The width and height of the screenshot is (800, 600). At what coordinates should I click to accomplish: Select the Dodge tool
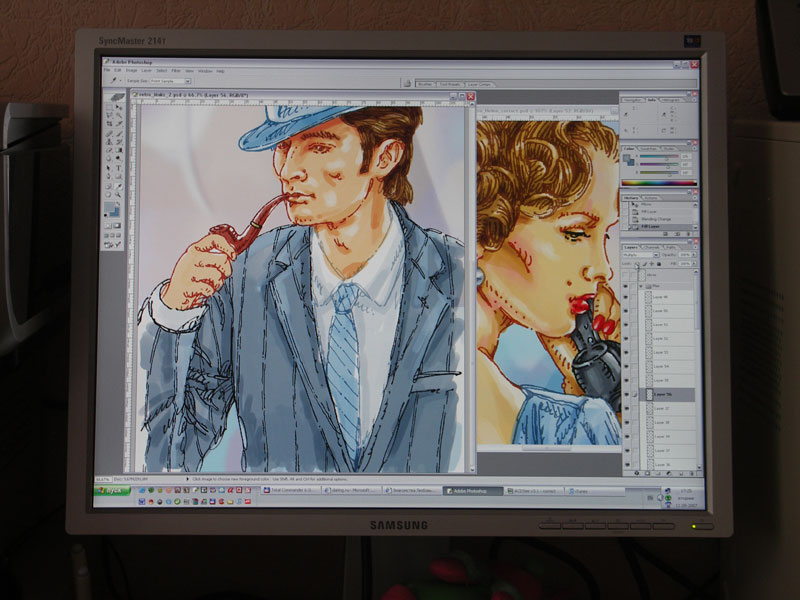click(x=119, y=158)
